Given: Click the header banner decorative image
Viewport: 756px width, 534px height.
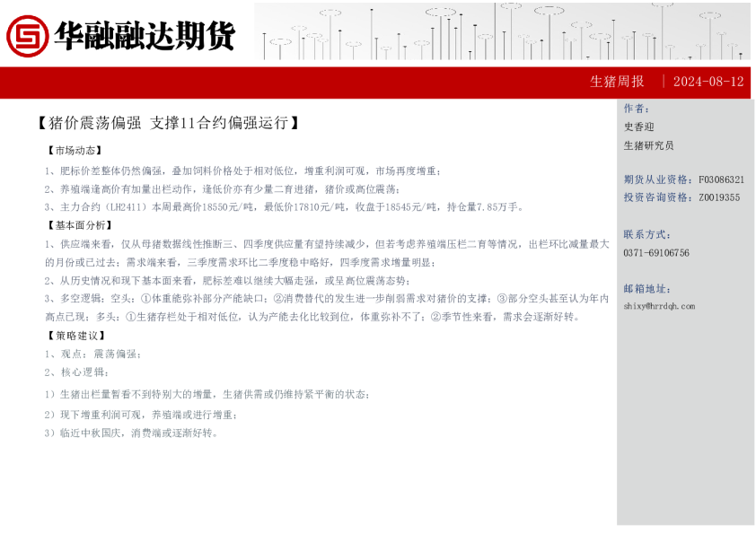Looking at the screenshot, I should pos(503,31).
